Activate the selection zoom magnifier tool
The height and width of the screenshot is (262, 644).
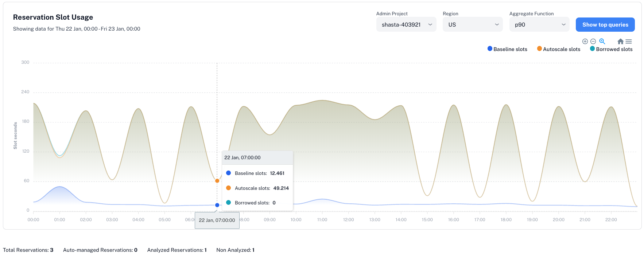tap(602, 42)
